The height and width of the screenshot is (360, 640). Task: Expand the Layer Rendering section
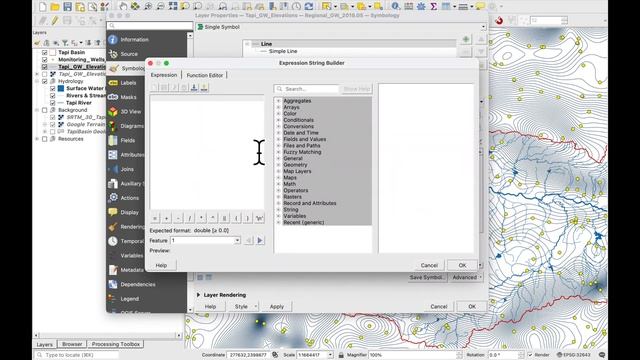198,295
